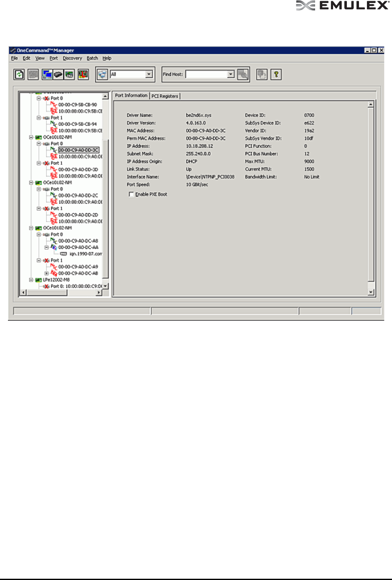Select the LPe12002-M8 adapter entry
Screen dimensions: 392x580
point(56,280)
